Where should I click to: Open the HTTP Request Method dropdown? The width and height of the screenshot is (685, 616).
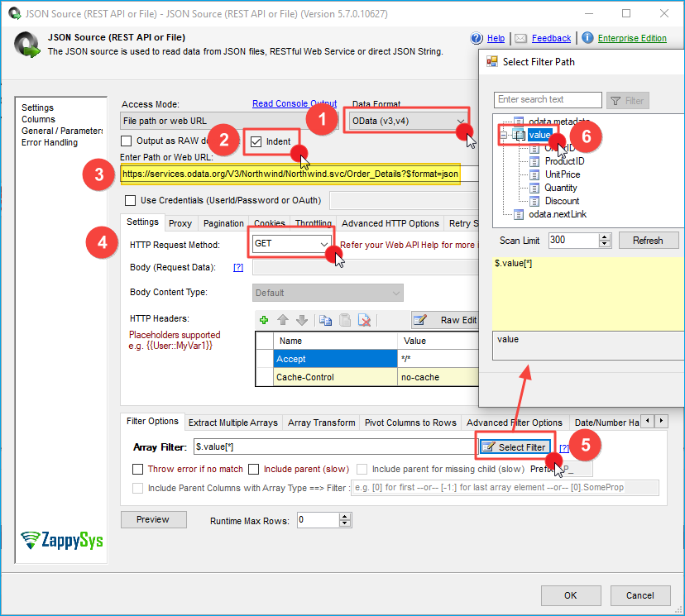(324, 245)
